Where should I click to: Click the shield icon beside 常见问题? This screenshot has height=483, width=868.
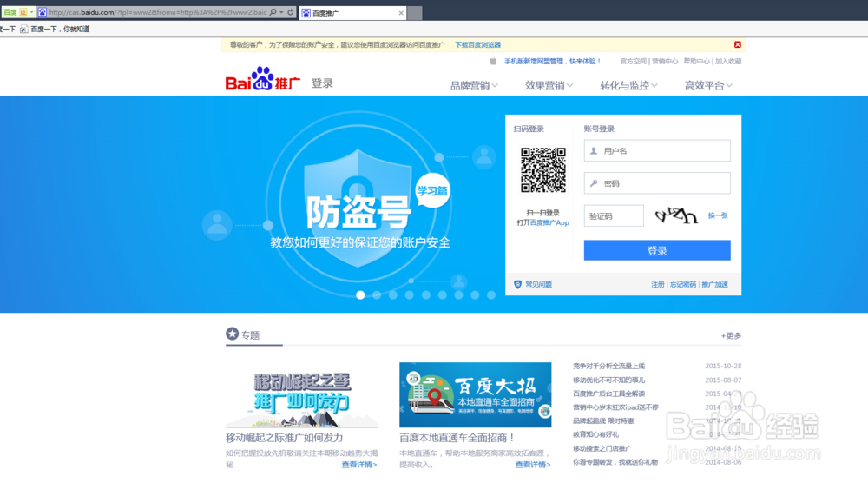pos(517,284)
